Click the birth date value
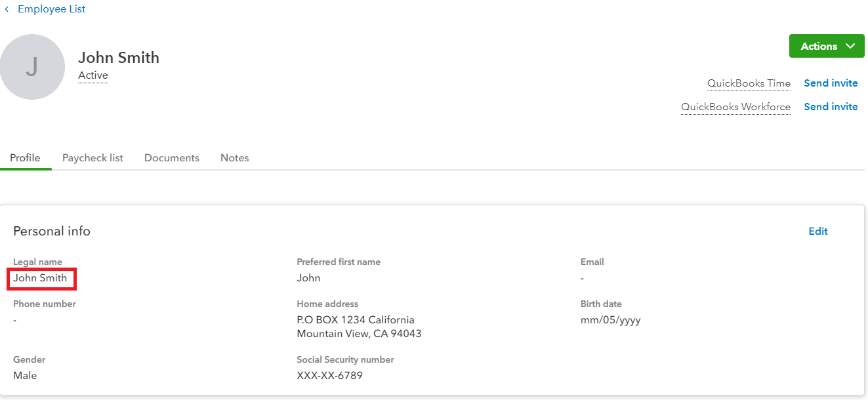868x404 pixels. pos(610,321)
